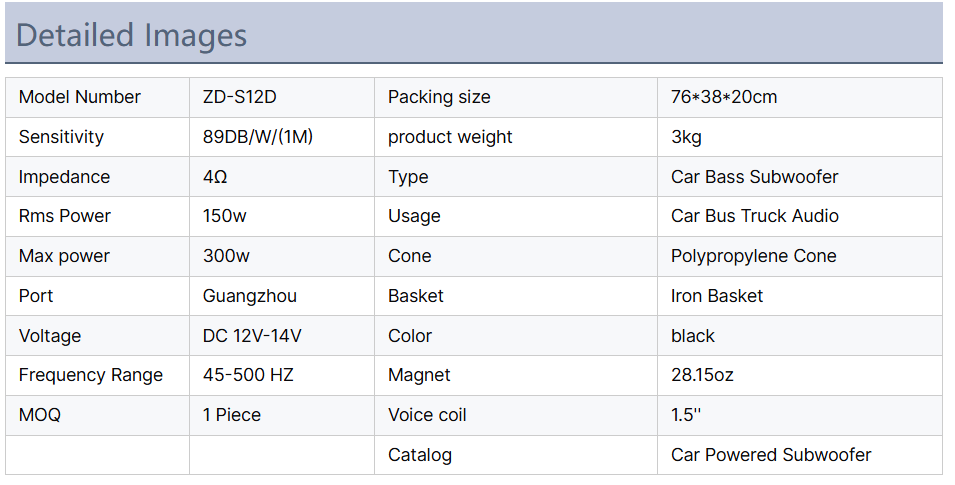955x485 pixels.
Task: Click the 45-500 HZ frequency value
Action: pyautogui.click(x=248, y=375)
